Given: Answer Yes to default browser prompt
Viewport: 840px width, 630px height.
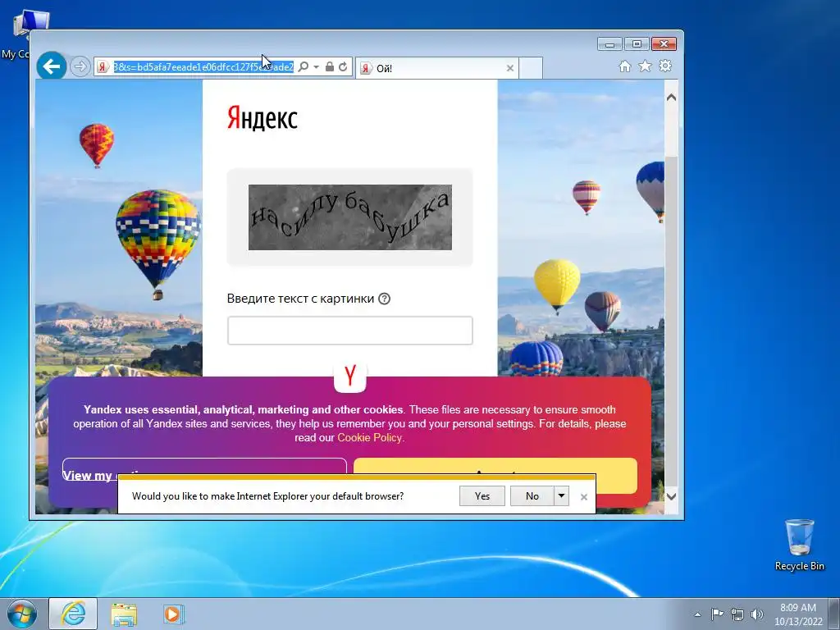Looking at the screenshot, I should 482,496.
